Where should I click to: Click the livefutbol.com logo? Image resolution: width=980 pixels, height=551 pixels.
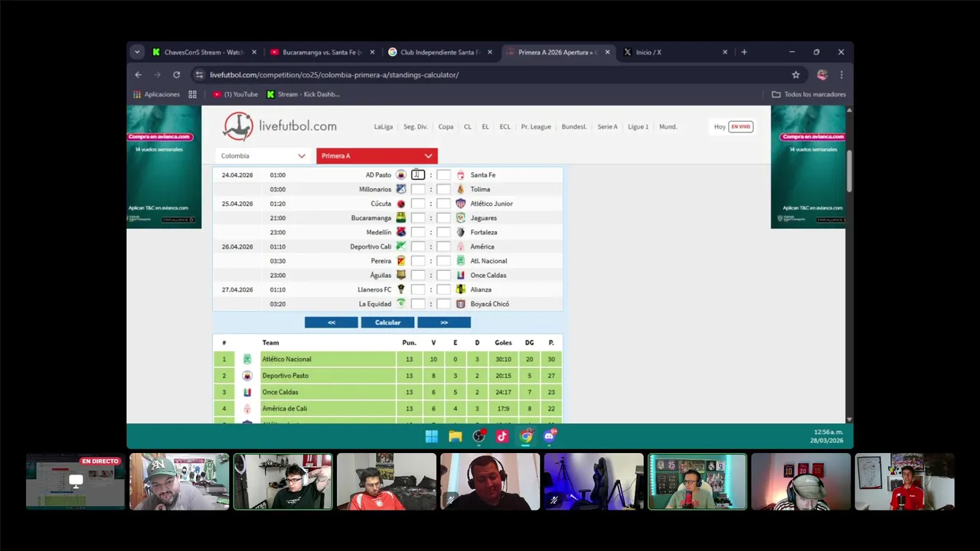coord(279,126)
